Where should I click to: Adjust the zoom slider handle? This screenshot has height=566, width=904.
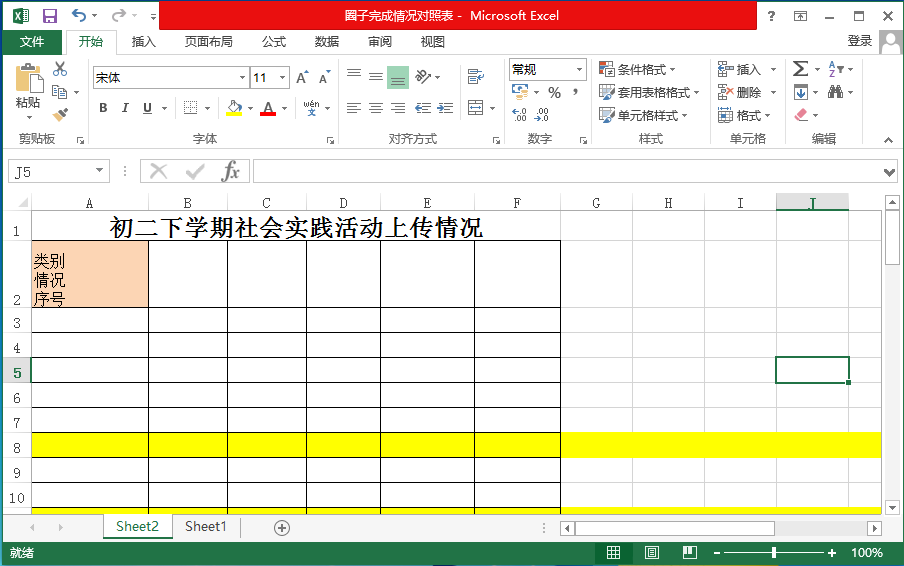pos(774,553)
